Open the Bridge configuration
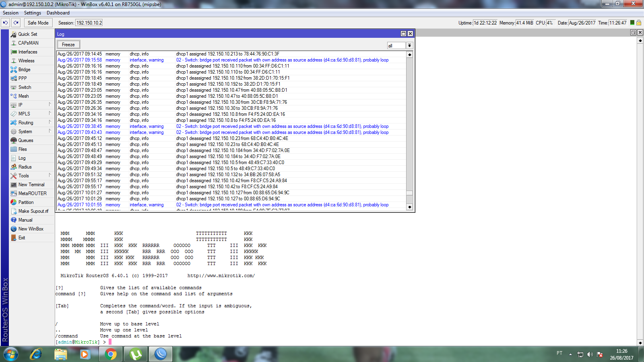Viewport: 644px width, 362px height. (24, 70)
